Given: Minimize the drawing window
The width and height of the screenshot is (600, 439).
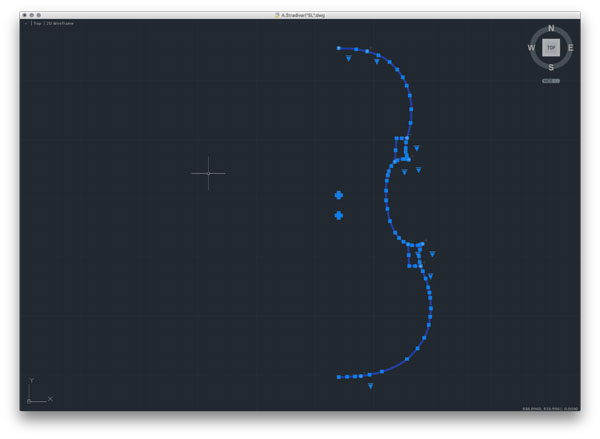Looking at the screenshot, I should click(x=32, y=15).
